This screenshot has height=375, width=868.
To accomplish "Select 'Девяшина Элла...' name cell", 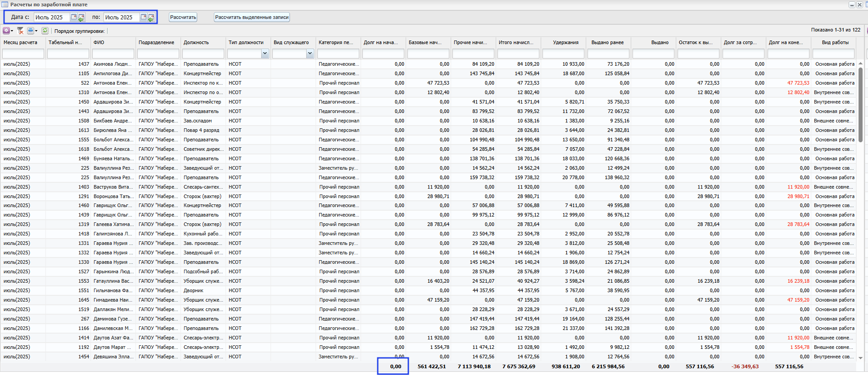I will click(x=113, y=357).
